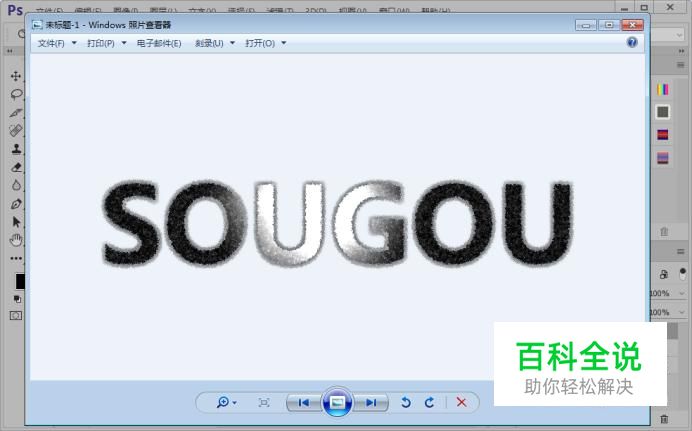Click 电子邮件(E) in photo viewer
The image size is (692, 431).
159,43
